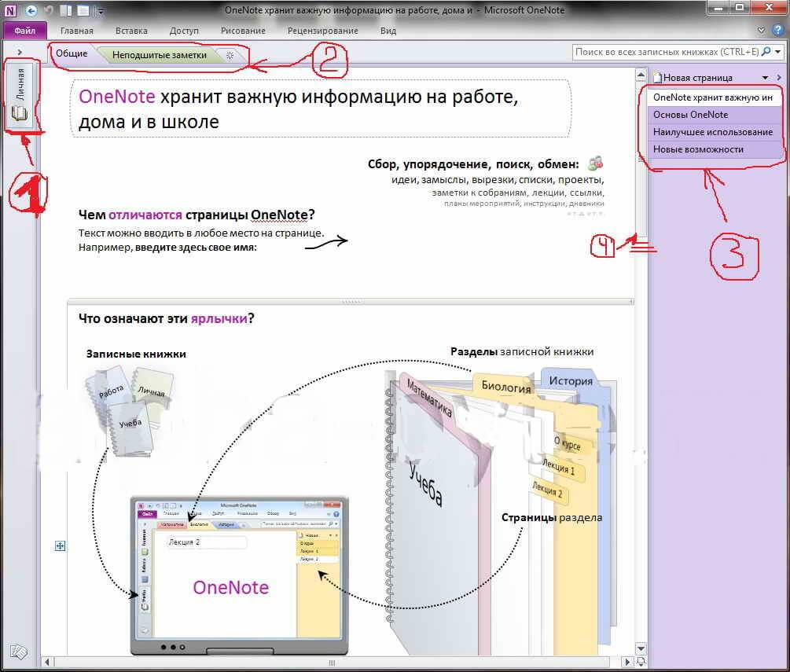
Task: Click the Новая страница button
Action: [696, 78]
